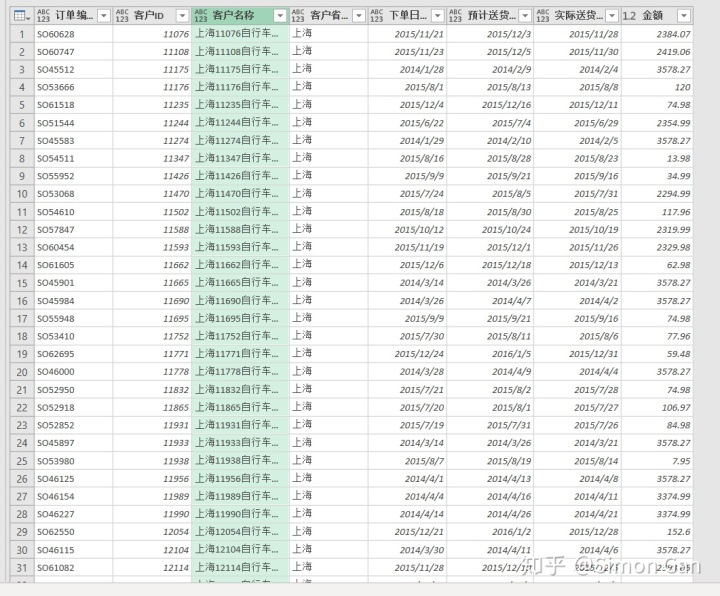This screenshot has width=720, height=596.
Task: Click order cell SO53666
Action: pos(73,87)
